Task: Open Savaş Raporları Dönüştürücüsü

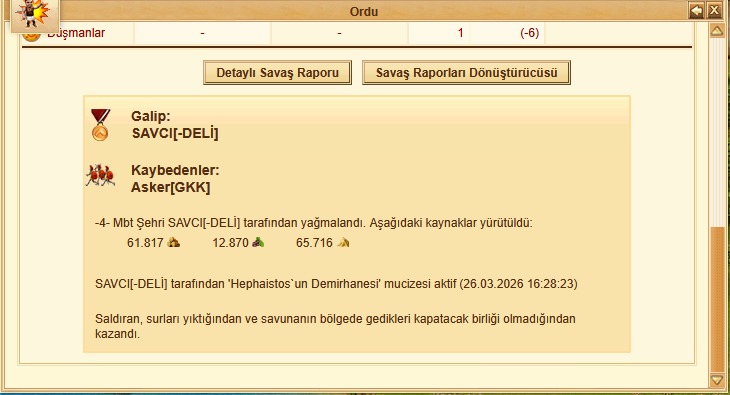Action: [x=466, y=73]
